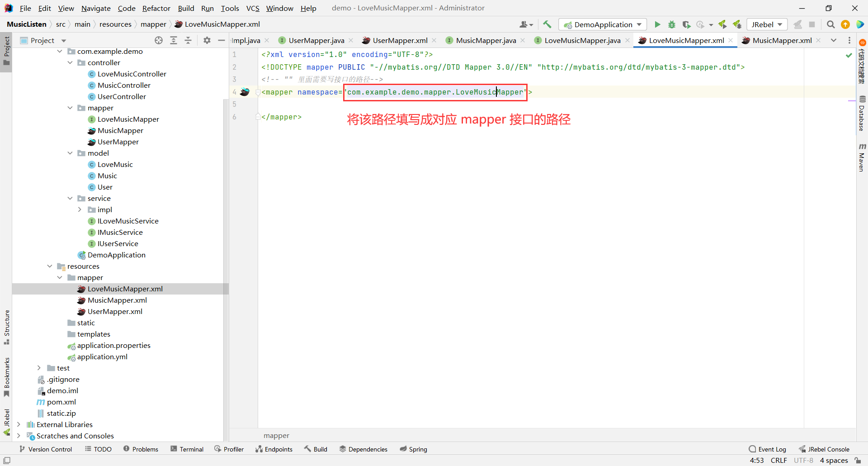The width and height of the screenshot is (868, 466).
Task: Open Search Everywhere magnifier icon
Action: tap(830, 24)
